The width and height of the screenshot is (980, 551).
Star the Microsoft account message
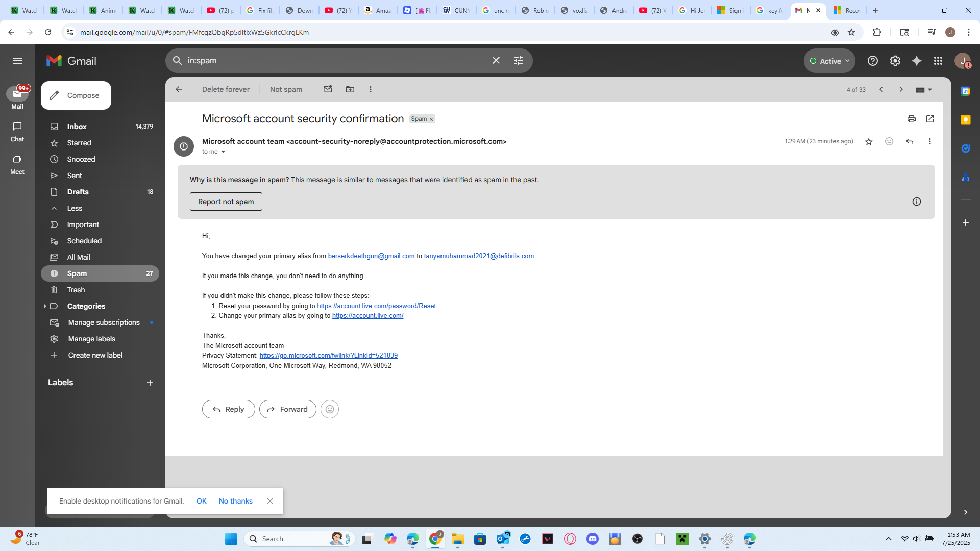[869, 141]
